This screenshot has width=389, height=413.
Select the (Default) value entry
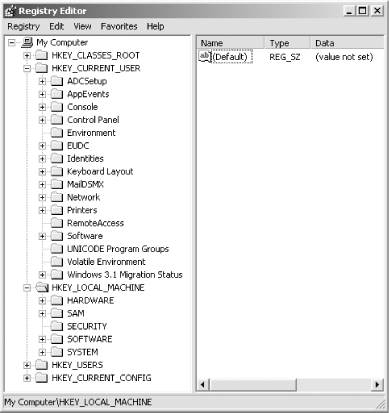pyautogui.click(x=230, y=57)
